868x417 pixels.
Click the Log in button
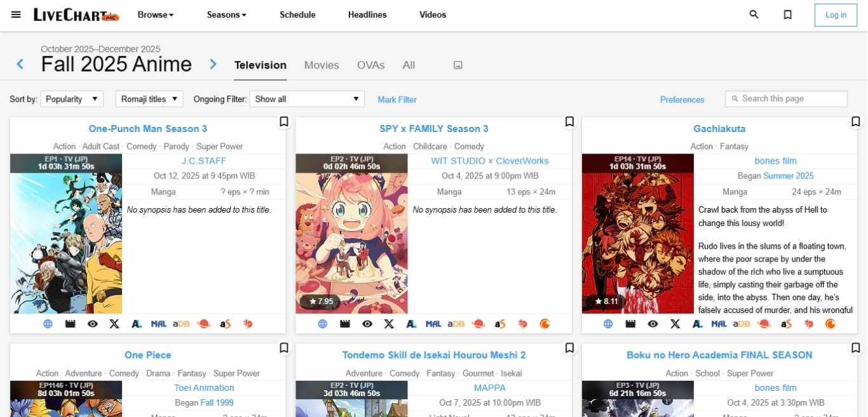click(836, 15)
